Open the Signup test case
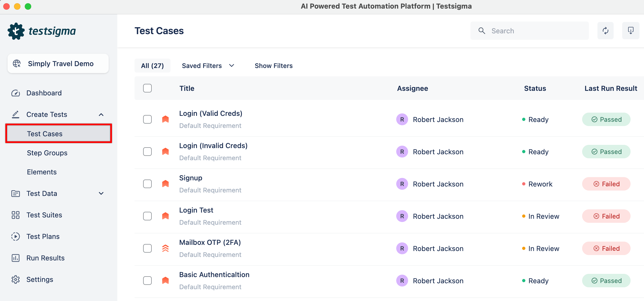The height and width of the screenshot is (301, 644). (x=191, y=178)
